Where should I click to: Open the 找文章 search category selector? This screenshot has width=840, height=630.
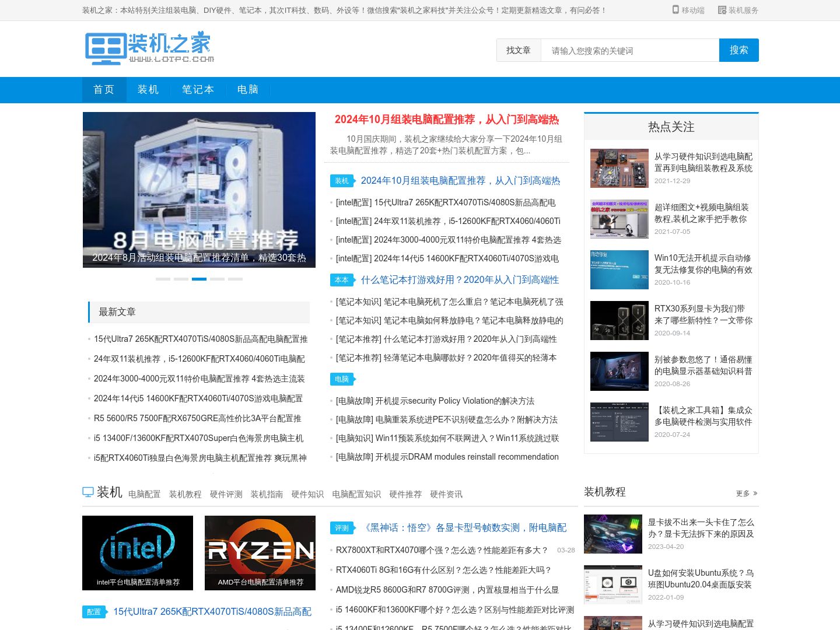point(519,50)
